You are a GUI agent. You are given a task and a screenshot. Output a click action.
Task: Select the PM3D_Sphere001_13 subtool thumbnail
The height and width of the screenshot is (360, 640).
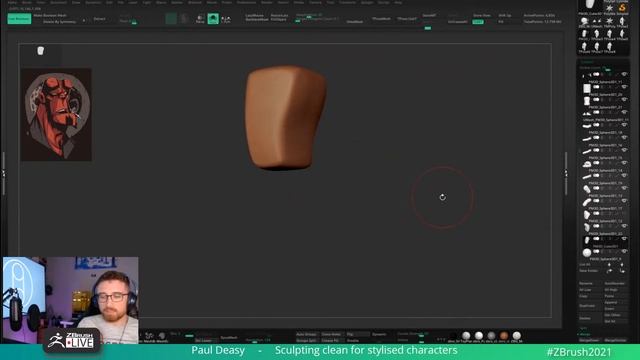click(x=587, y=189)
